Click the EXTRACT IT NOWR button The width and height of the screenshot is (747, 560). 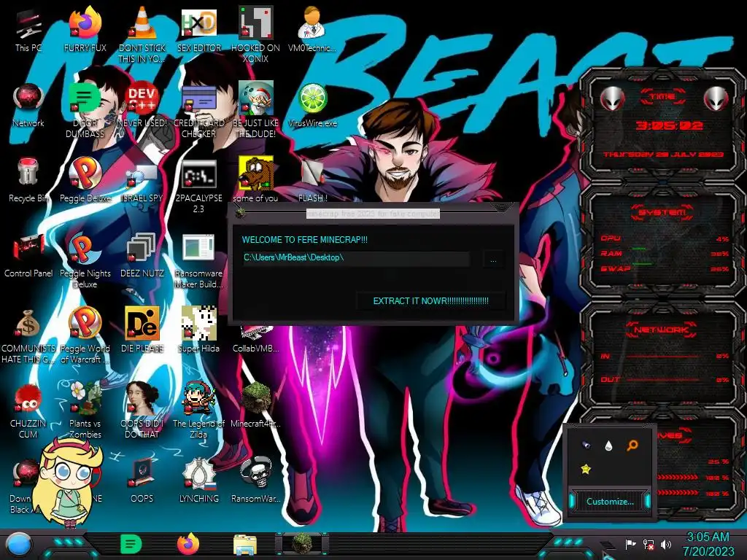coord(430,301)
